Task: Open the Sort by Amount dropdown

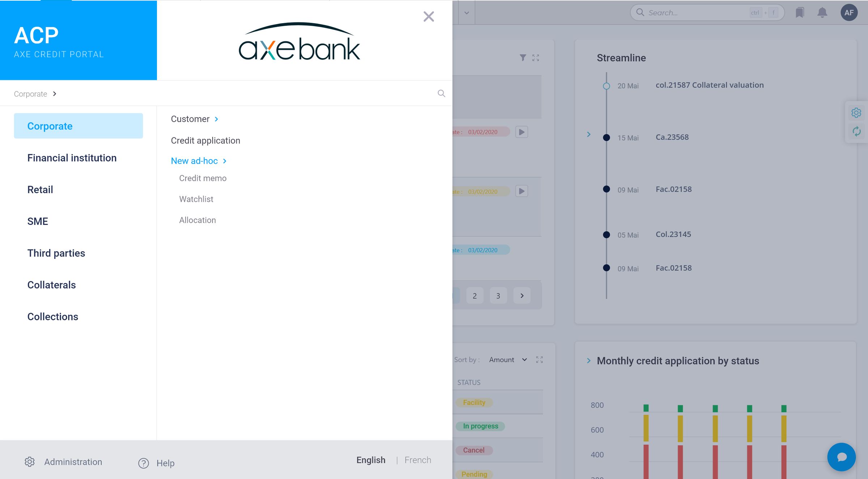Action: 508,359
